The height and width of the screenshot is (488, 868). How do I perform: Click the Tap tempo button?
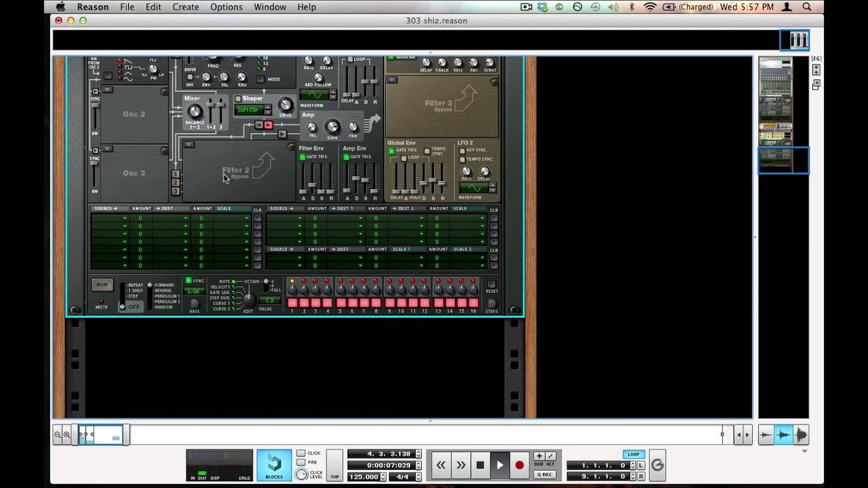click(x=334, y=466)
